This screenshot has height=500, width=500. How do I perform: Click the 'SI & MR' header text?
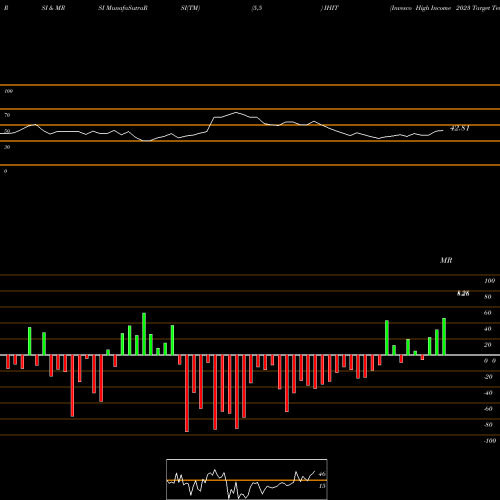pyautogui.click(x=53, y=8)
